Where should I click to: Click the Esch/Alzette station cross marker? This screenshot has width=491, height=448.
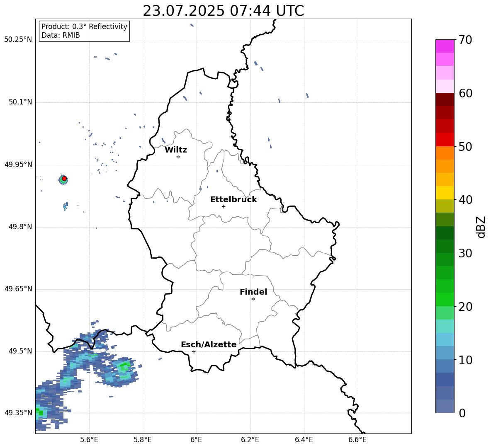(x=194, y=351)
